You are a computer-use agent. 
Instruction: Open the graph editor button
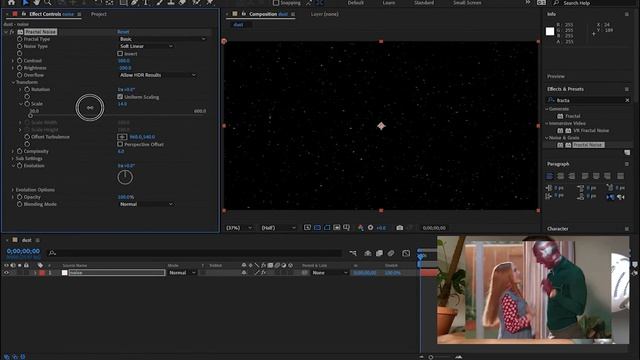[406, 253]
